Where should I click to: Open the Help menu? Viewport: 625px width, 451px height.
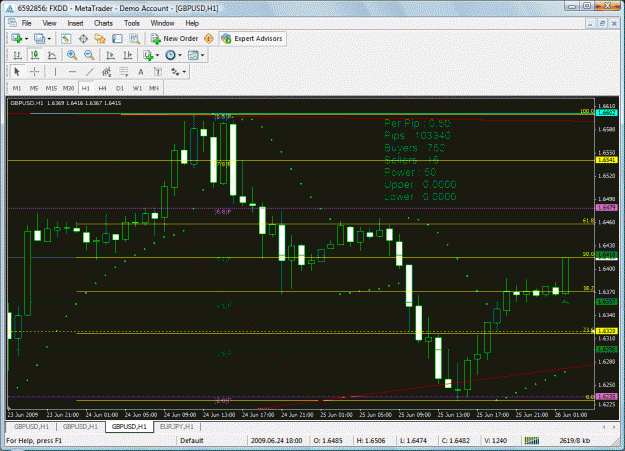point(192,23)
